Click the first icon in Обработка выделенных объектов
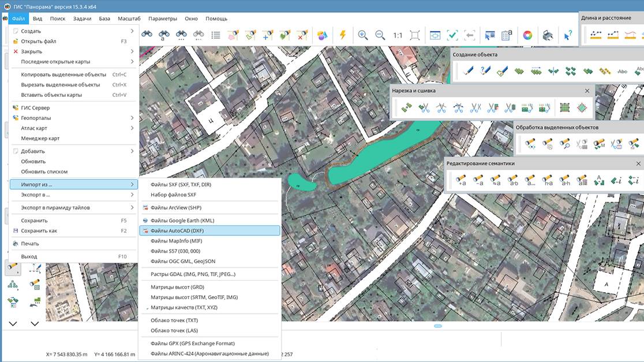This screenshot has width=644, height=362. coord(530,144)
